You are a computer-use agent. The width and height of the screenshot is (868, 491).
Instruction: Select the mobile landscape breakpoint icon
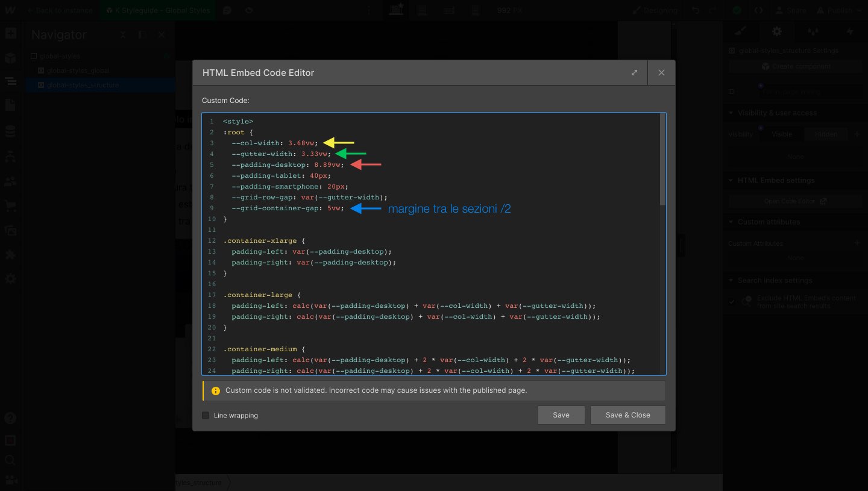449,10
